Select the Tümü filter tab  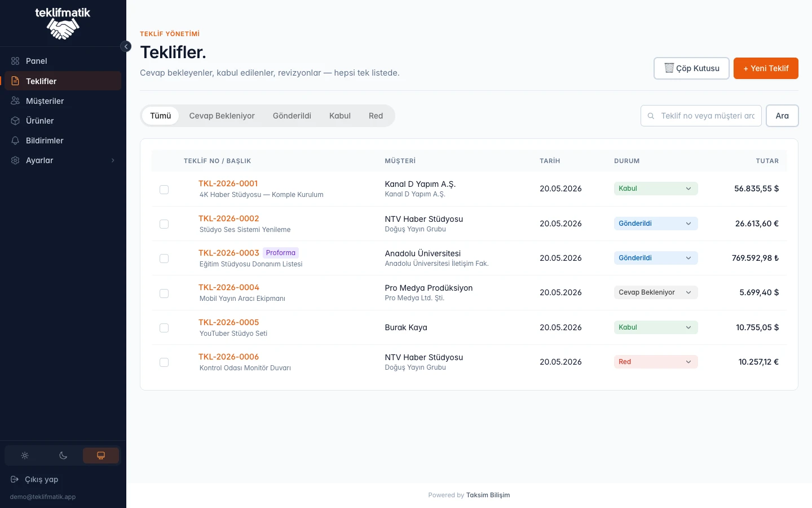click(160, 116)
